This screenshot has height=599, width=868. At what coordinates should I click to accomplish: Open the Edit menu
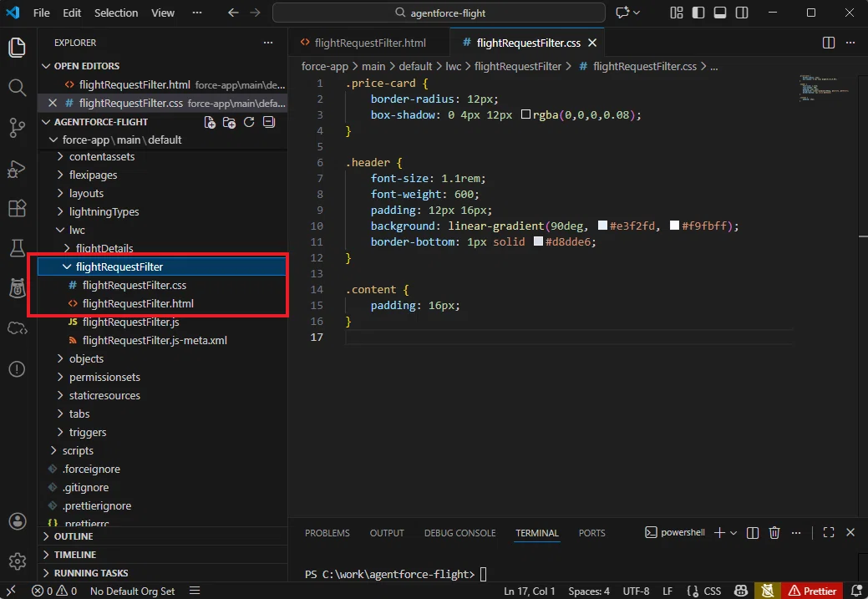pos(72,13)
